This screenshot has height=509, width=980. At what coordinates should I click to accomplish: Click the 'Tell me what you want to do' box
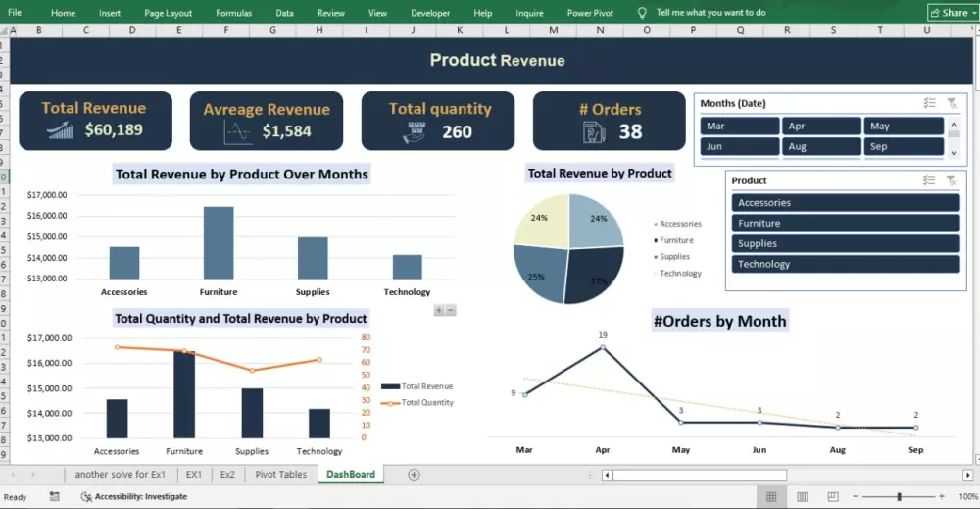[x=710, y=13]
